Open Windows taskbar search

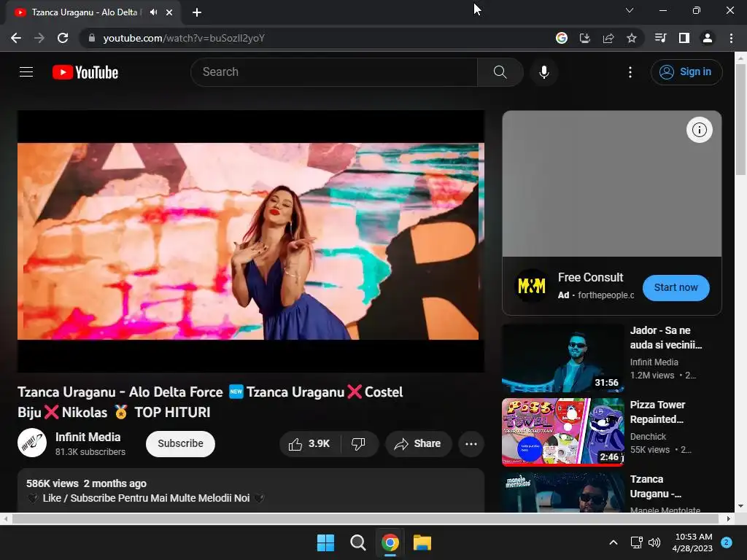357,542
